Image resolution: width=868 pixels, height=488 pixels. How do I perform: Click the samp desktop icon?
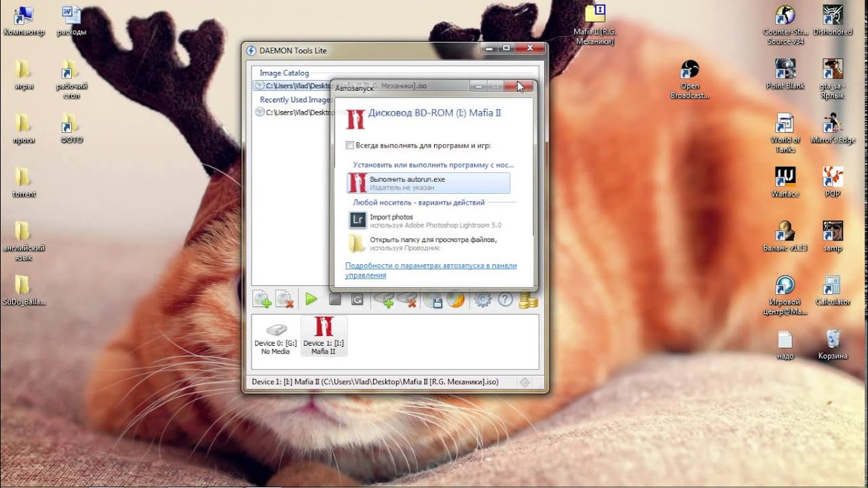[832, 237]
